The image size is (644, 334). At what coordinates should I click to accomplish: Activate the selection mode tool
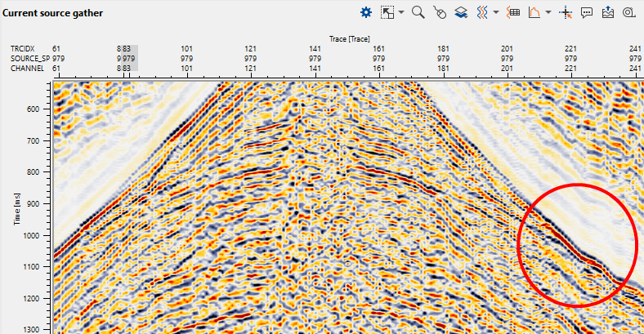tap(388, 12)
